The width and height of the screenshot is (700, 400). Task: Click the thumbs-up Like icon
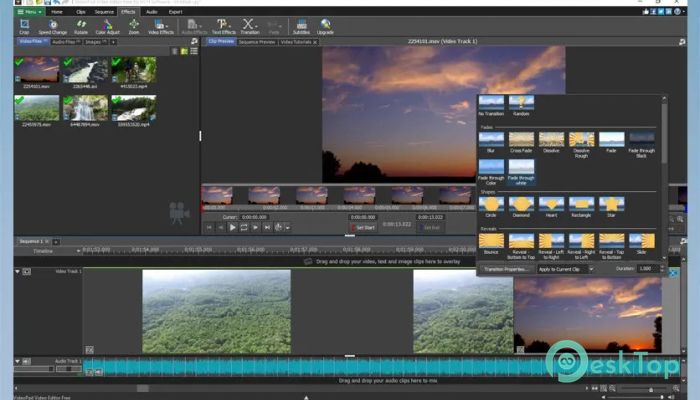coord(646,12)
